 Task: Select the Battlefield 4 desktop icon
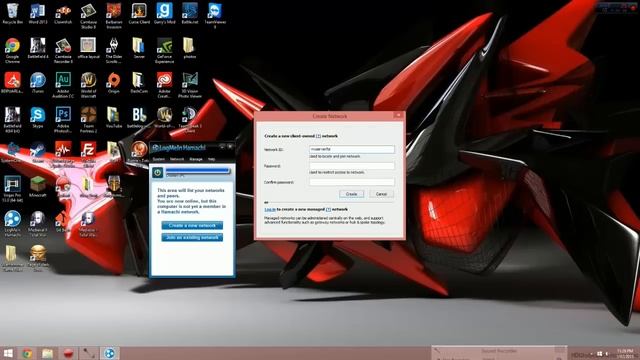click(x=38, y=48)
